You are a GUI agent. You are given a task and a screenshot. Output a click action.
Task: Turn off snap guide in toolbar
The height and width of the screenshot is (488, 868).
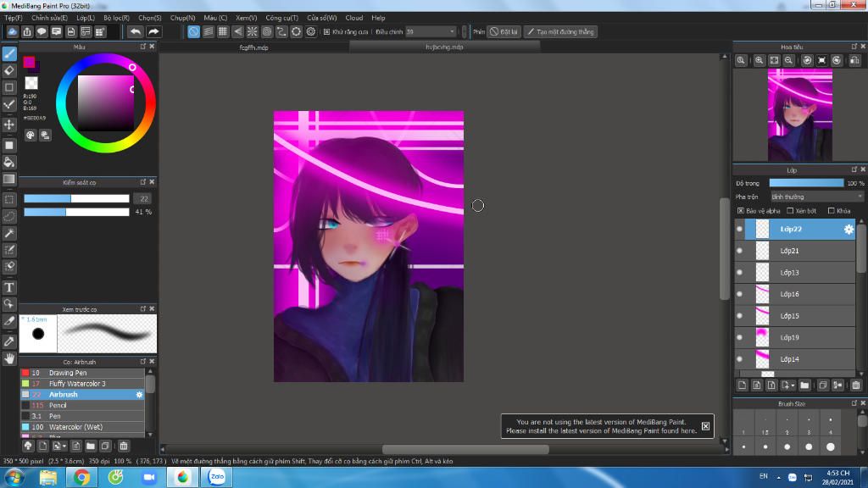click(x=193, y=31)
